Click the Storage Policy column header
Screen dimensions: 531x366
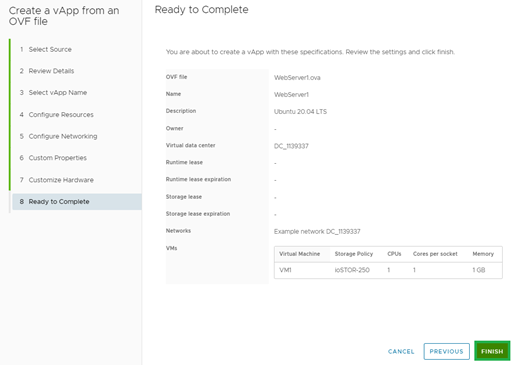(354, 254)
